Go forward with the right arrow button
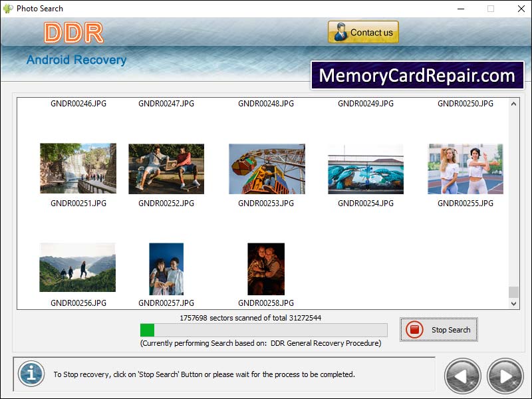This screenshot has width=532, height=399. [x=505, y=376]
